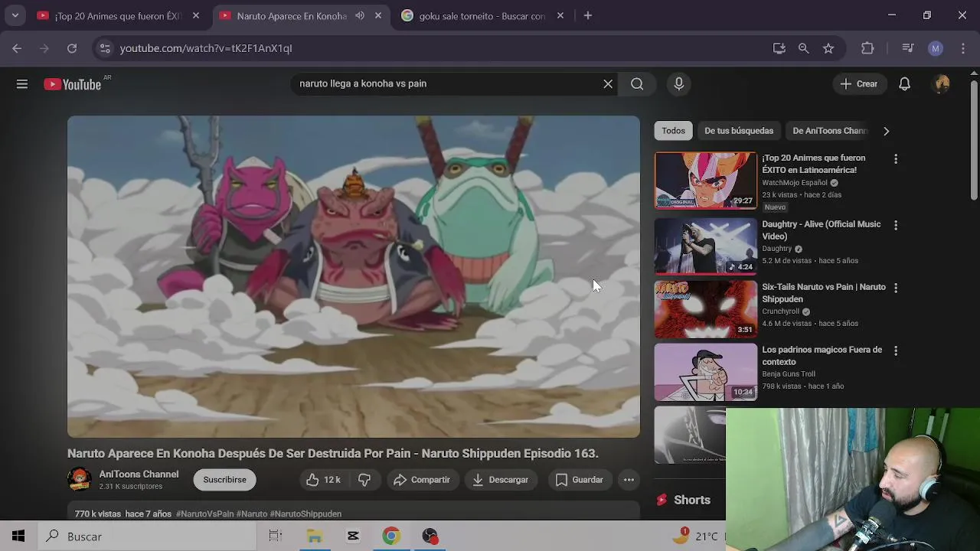This screenshot has height=551, width=980.
Task: Close the Naruto Aparece En Konoha tab
Action: click(x=378, y=15)
